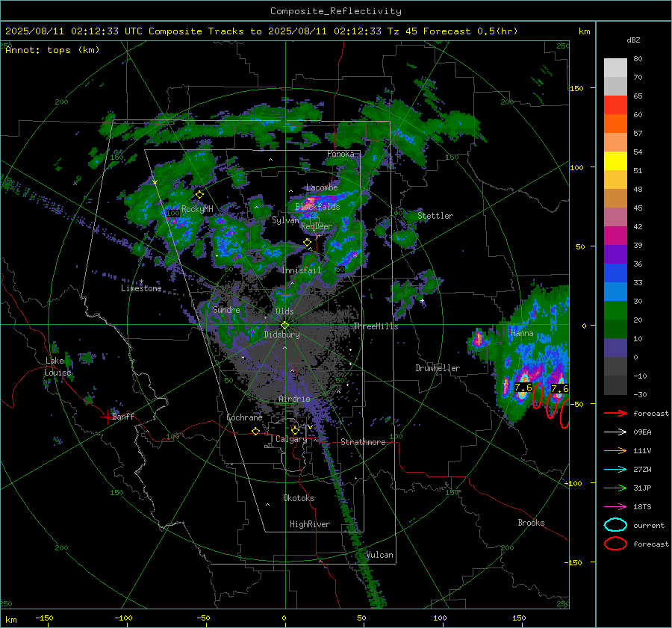Click the magenta 39-42 dBZ swatch
Viewport: 672px width, 628px height.
(615, 236)
